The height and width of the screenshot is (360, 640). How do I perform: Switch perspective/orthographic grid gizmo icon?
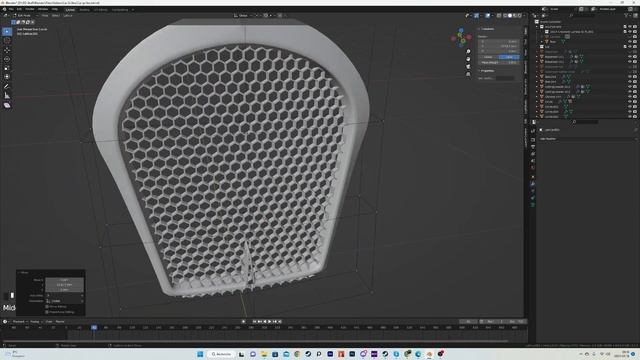coord(468,74)
